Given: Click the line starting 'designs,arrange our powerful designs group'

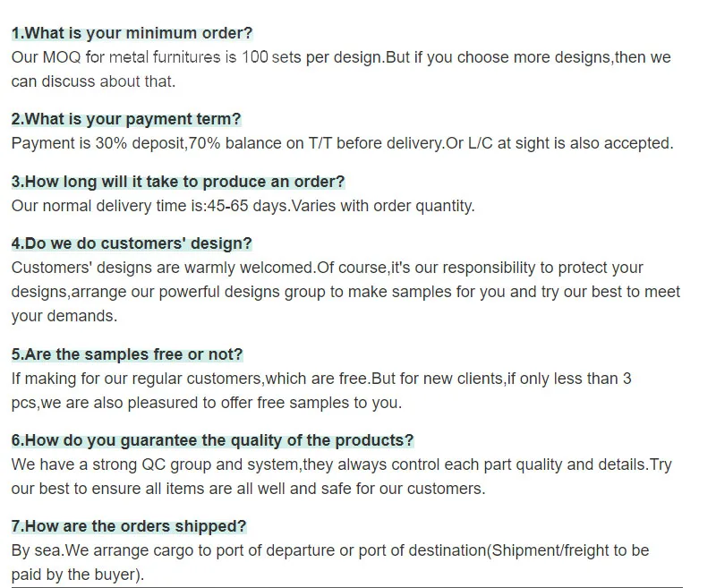Looking at the screenshot, I should pos(345,292).
